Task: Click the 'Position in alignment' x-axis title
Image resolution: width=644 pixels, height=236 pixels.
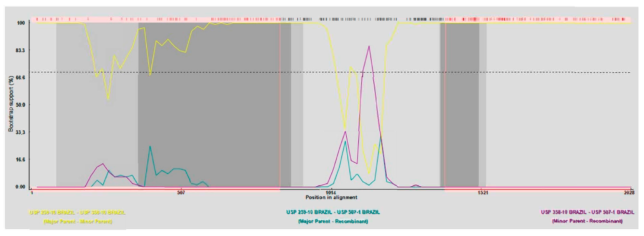Action: pos(331,198)
